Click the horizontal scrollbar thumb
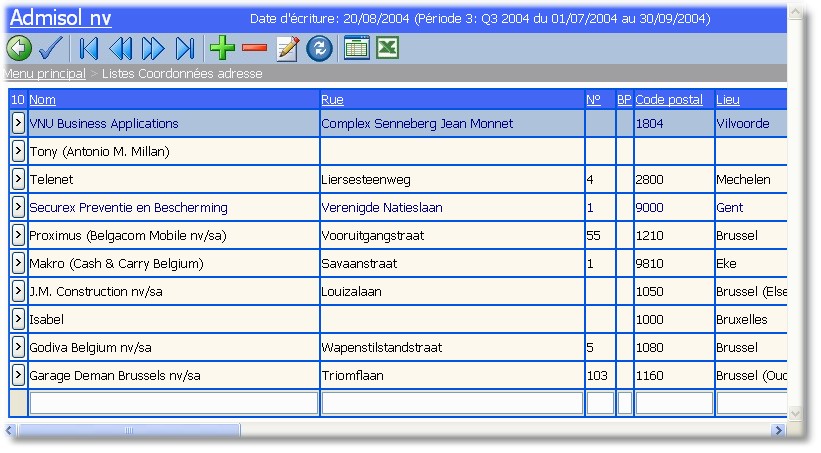 point(129,430)
